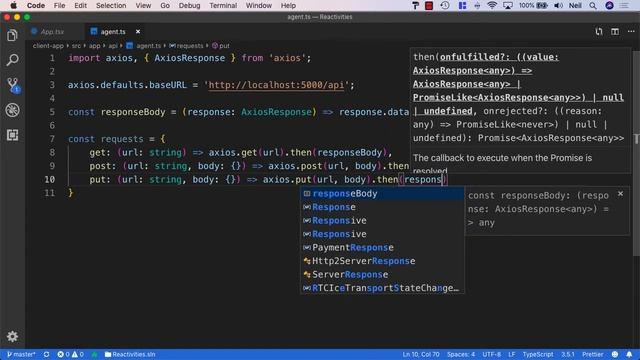
Task: Select responseBody suggestion in autocomplete list
Action: pos(382,193)
